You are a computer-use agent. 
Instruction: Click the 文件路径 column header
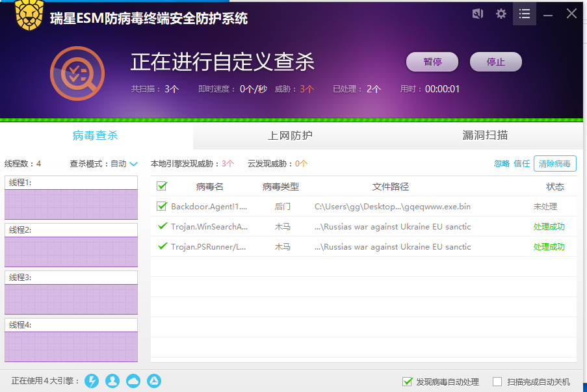click(391, 187)
